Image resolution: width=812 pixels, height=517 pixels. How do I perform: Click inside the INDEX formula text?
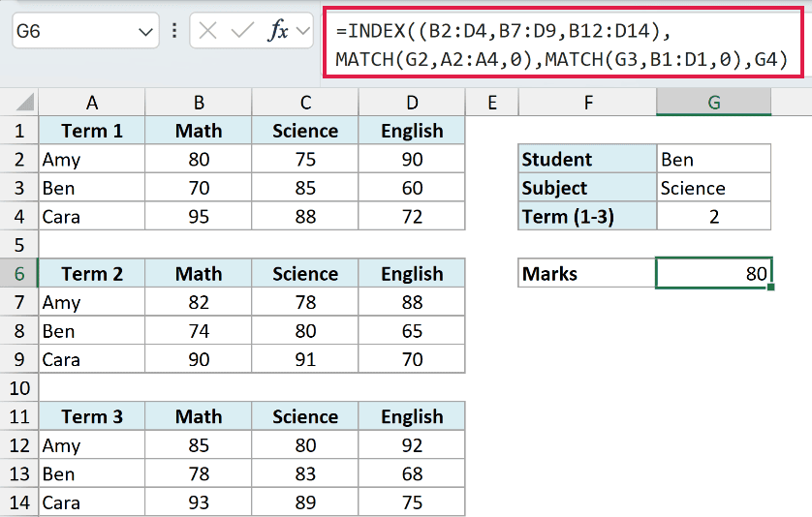tap(563, 46)
